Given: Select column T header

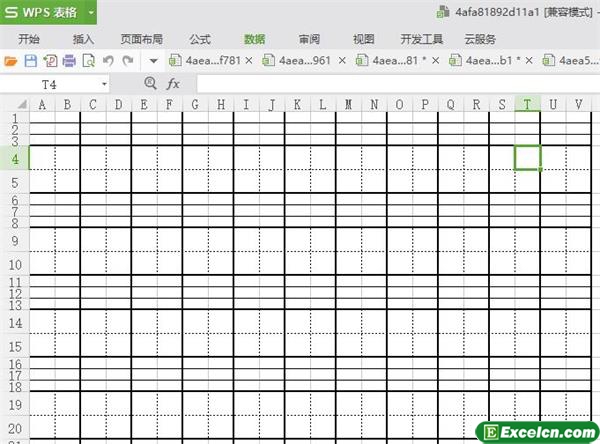Looking at the screenshot, I should click(x=527, y=104).
